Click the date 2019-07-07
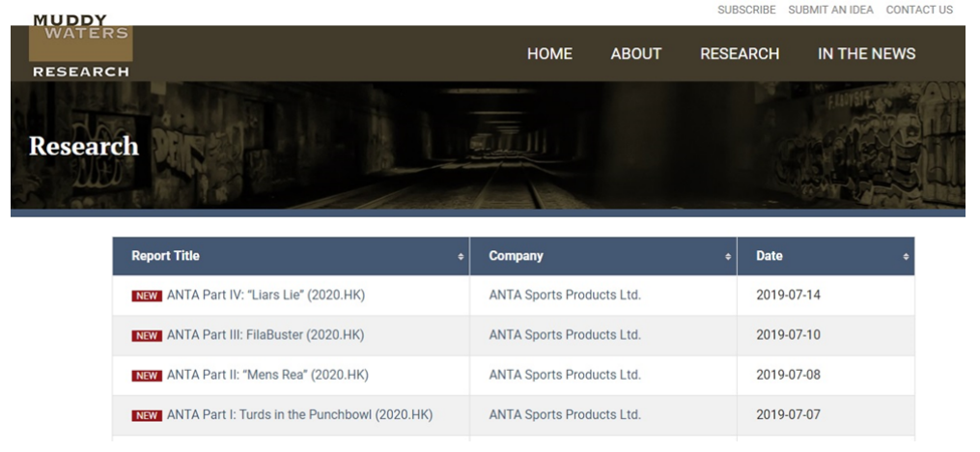Image resolution: width=980 pixels, height=452 pixels. click(x=788, y=414)
